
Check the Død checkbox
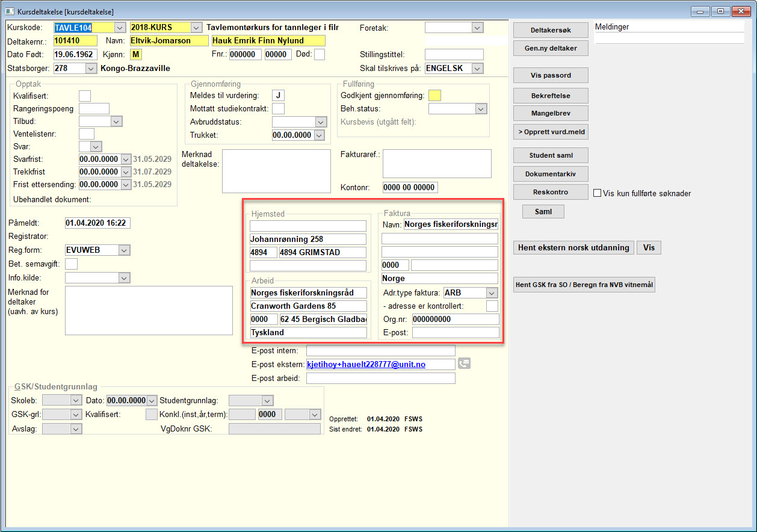319,55
